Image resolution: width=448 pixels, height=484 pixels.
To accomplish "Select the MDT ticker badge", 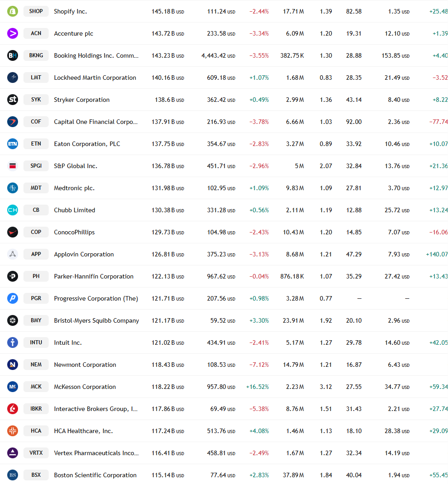I will pos(36,188).
